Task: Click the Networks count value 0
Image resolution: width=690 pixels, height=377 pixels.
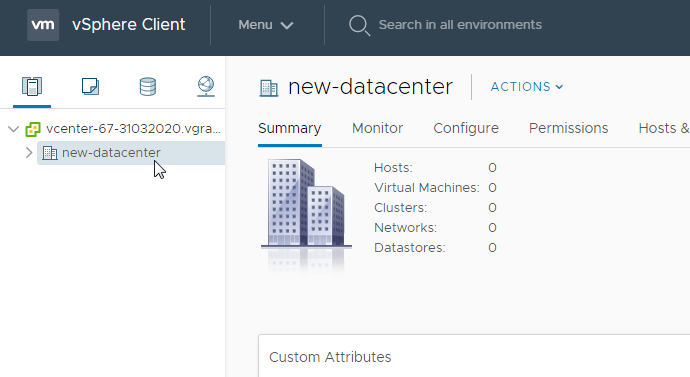Action: tap(492, 228)
